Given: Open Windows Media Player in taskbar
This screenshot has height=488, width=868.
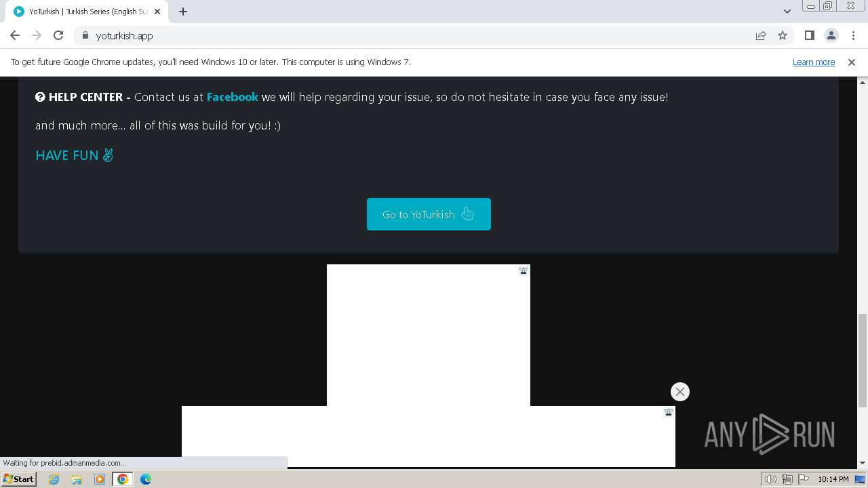Looking at the screenshot, I should (x=100, y=479).
